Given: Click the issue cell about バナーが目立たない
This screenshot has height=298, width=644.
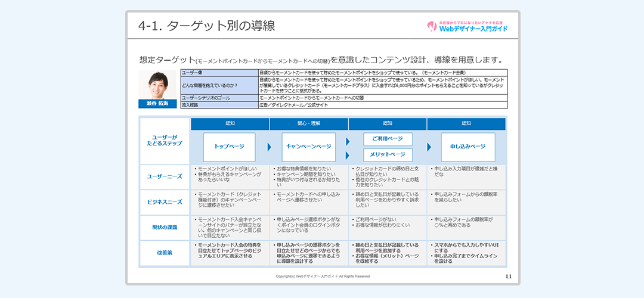Looking at the screenshot, I should point(230,228).
